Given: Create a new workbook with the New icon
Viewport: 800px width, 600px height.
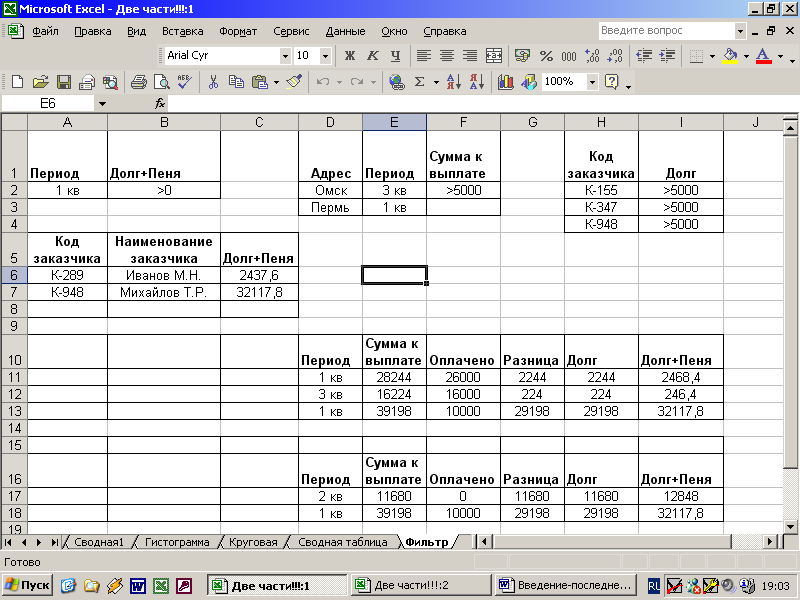Looking at the screenshot, I should pos(17,82).
